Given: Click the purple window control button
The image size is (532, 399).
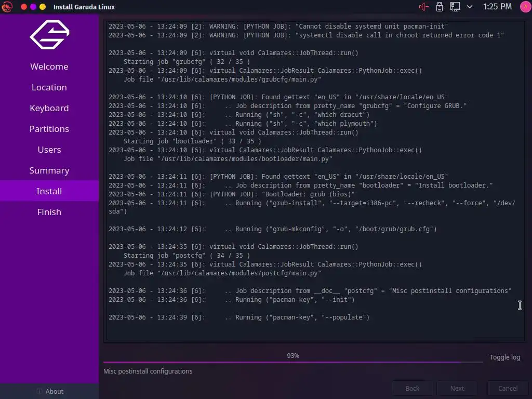Looking at the screenshot, I should tap(33, 7).
